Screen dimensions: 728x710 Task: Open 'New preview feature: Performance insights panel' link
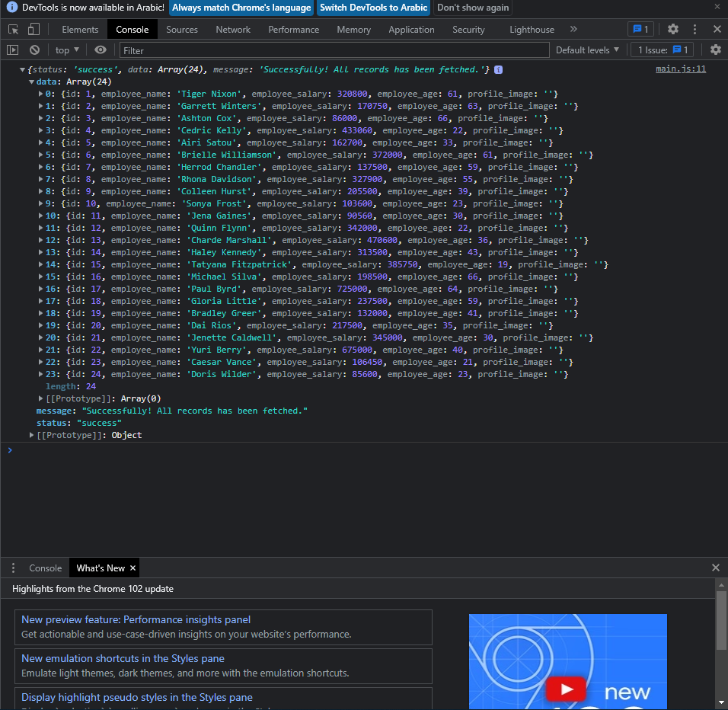(136, 619)
